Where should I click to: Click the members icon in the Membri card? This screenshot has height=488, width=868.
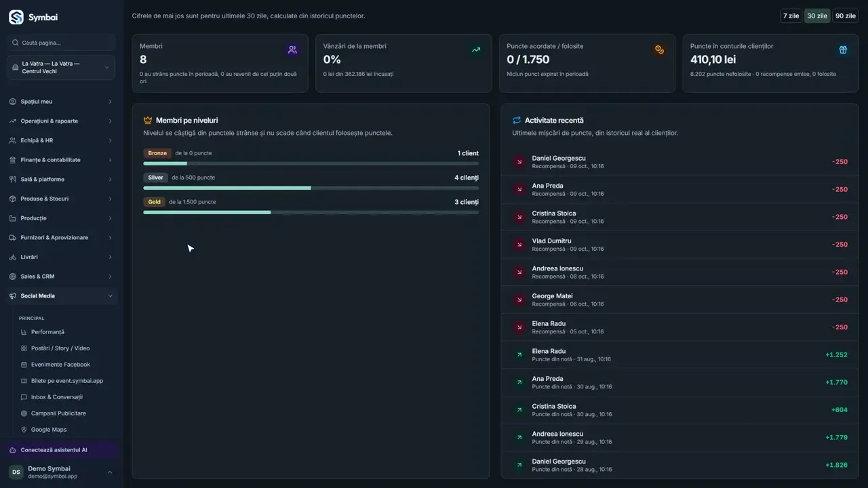click(x=292, y=49)
